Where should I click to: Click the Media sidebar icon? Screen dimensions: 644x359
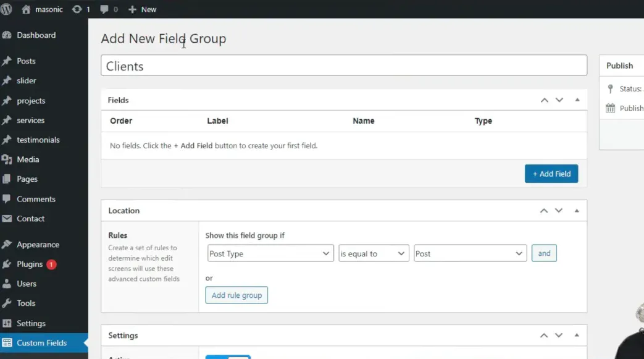click(x=7, y=160)
